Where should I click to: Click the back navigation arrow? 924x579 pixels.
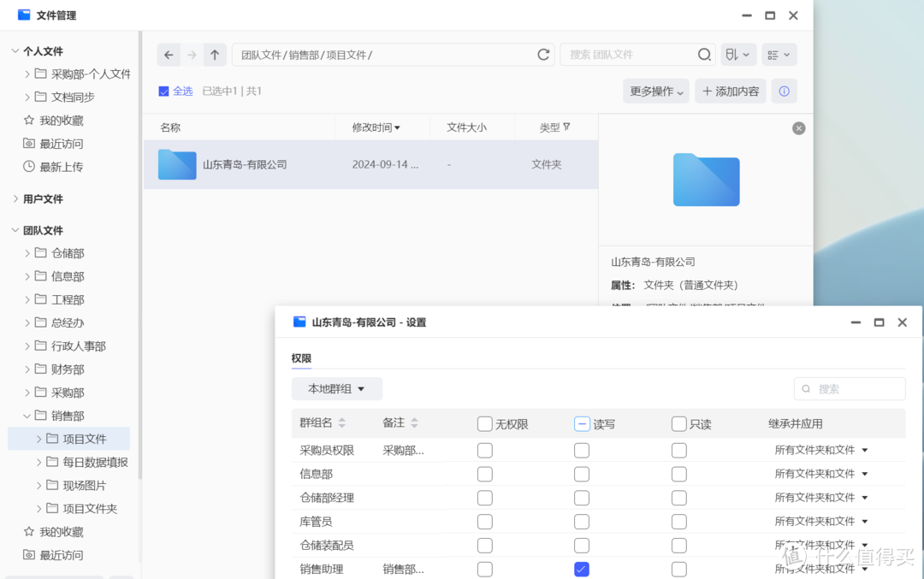tap(169, 55)
